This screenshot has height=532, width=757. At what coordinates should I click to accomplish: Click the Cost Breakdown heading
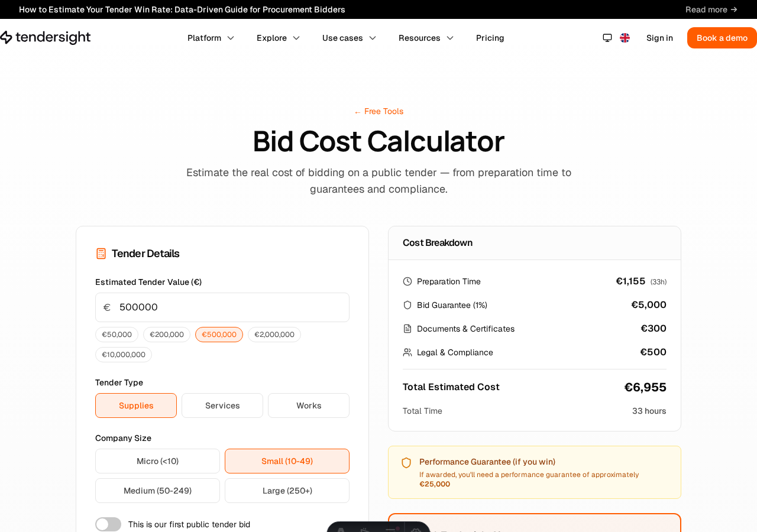[438, 243]
